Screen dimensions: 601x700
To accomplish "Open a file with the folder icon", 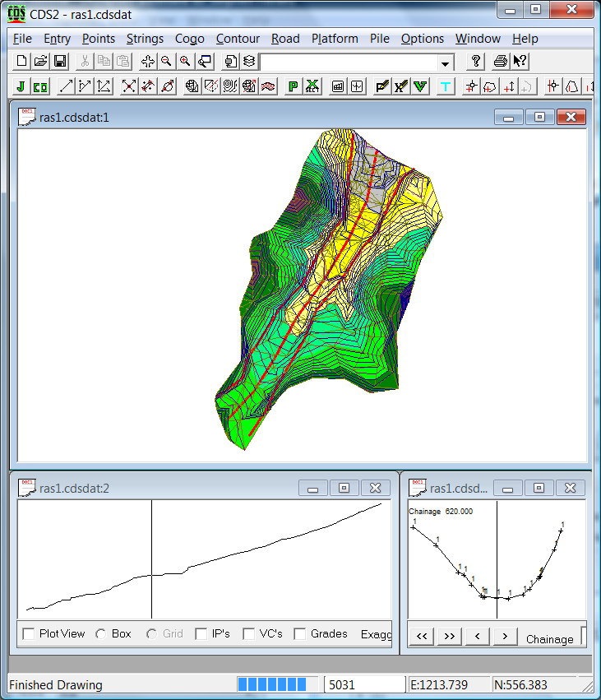I will tap(41, 62).
